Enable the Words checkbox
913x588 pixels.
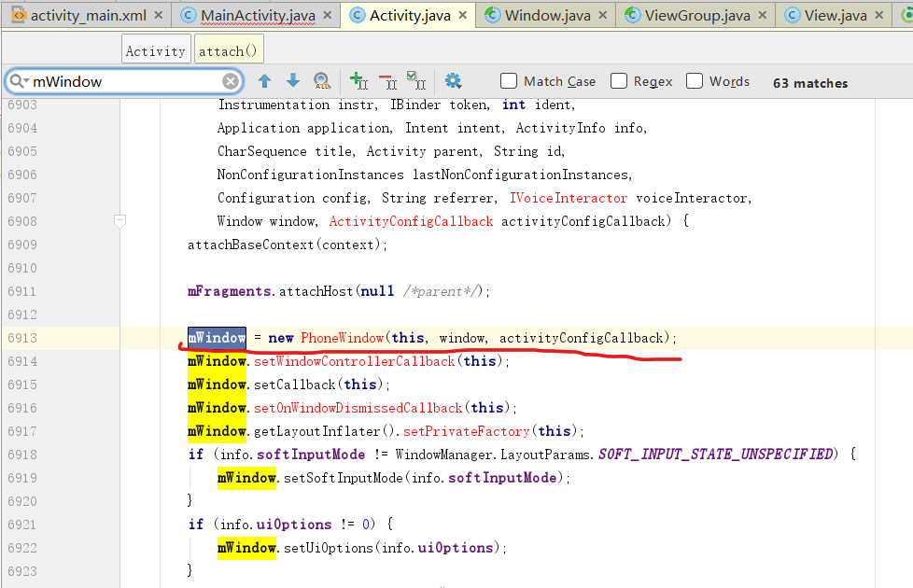coord(695,81)
